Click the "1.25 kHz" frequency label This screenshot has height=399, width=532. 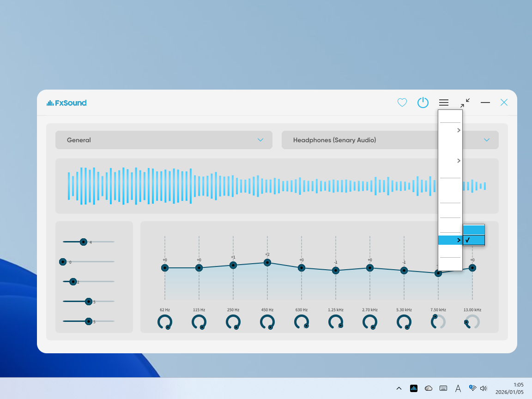pyautogui.click(x=336, y=310)
